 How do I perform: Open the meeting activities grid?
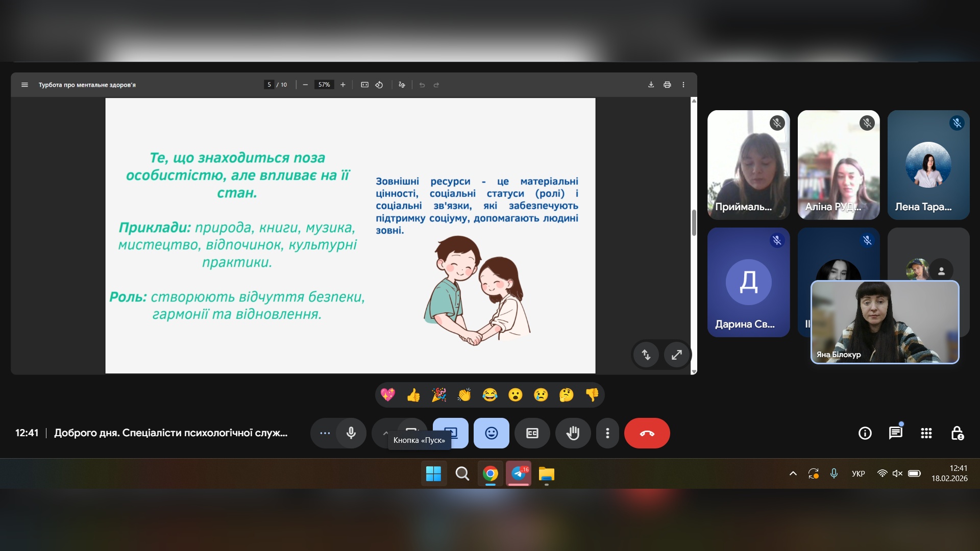[926, 433]
